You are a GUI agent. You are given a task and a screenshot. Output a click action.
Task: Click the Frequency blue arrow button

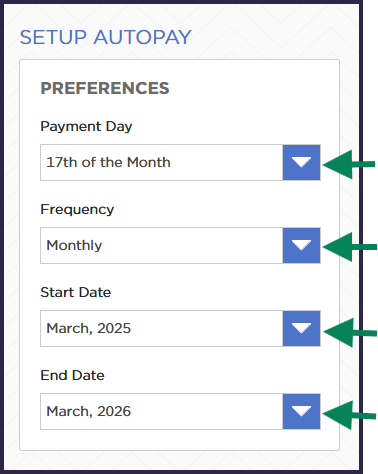click(x=301, y=245)
